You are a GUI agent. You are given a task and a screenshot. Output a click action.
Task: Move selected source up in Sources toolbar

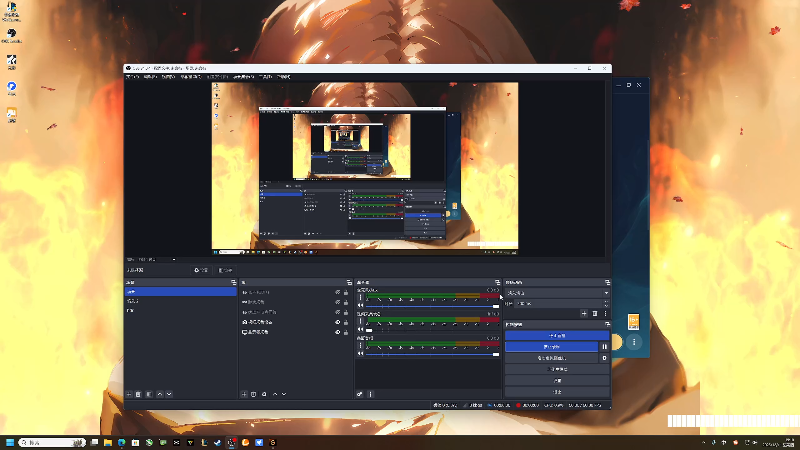pyautogui.click(x=275, y=394)
